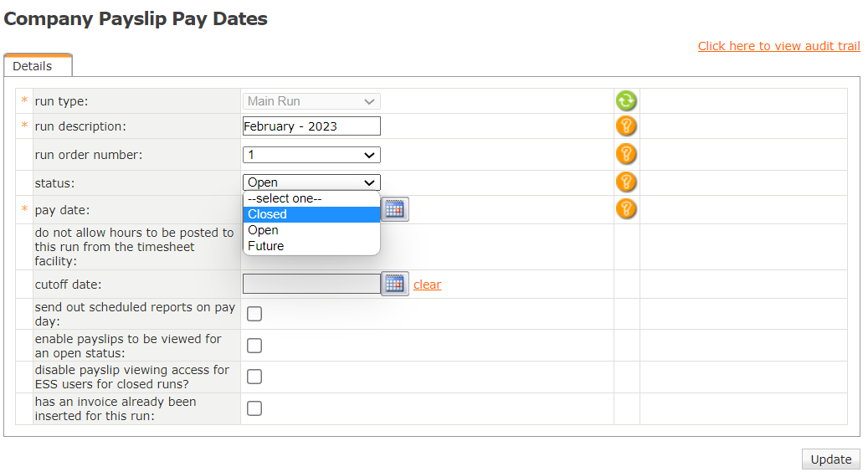The height and width of the screenshot is (472, 868).
Task: Expand the run order number dropdown
Action: coord(311,155)
